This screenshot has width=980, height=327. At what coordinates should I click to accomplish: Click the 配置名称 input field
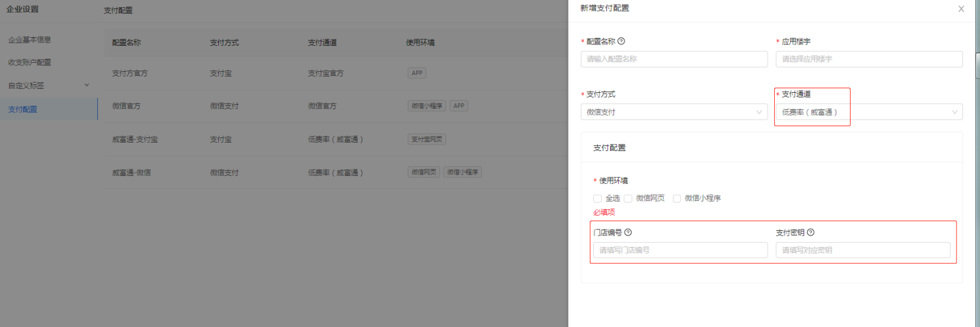(674, 59)
